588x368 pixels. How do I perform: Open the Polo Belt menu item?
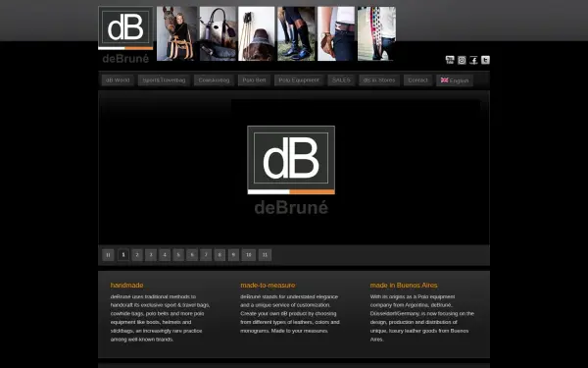[x=254, y=80]
